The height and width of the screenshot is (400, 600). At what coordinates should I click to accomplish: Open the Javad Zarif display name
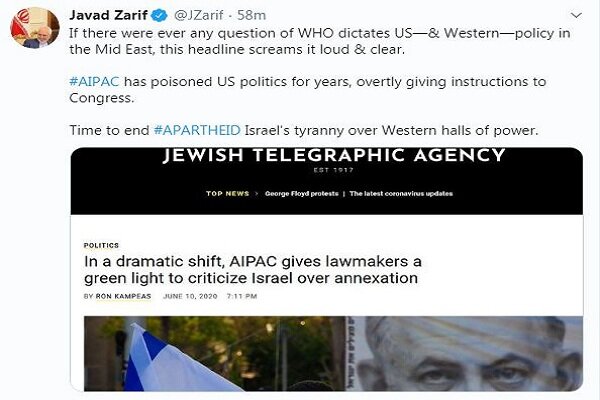(108, 15)
